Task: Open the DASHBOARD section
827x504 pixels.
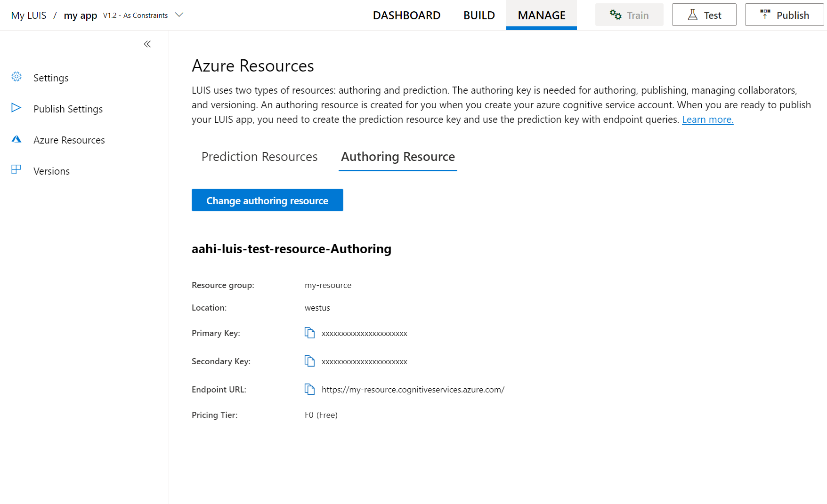Action: pyautogui.click(x=406, y=16)
